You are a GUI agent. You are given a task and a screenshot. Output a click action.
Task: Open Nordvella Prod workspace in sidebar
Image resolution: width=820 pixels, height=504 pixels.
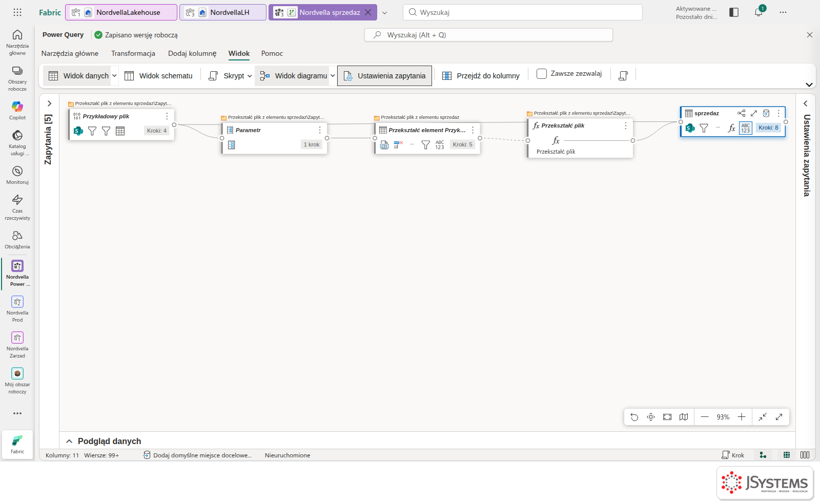click(17, 309)
